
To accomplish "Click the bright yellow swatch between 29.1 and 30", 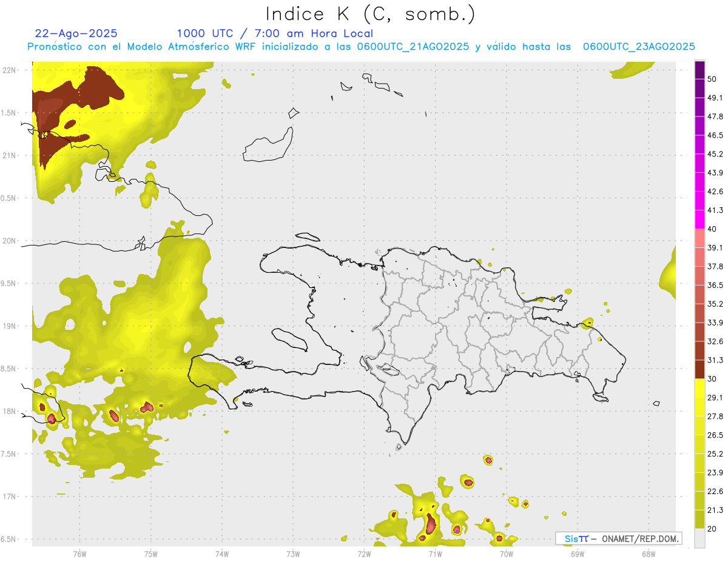I will click(x=699, y=388).
